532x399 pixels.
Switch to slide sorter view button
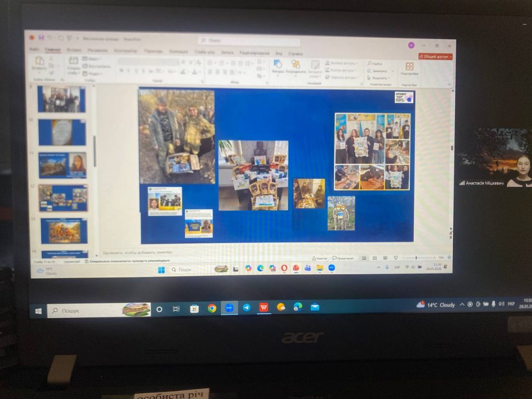click(x=375, y=258)
